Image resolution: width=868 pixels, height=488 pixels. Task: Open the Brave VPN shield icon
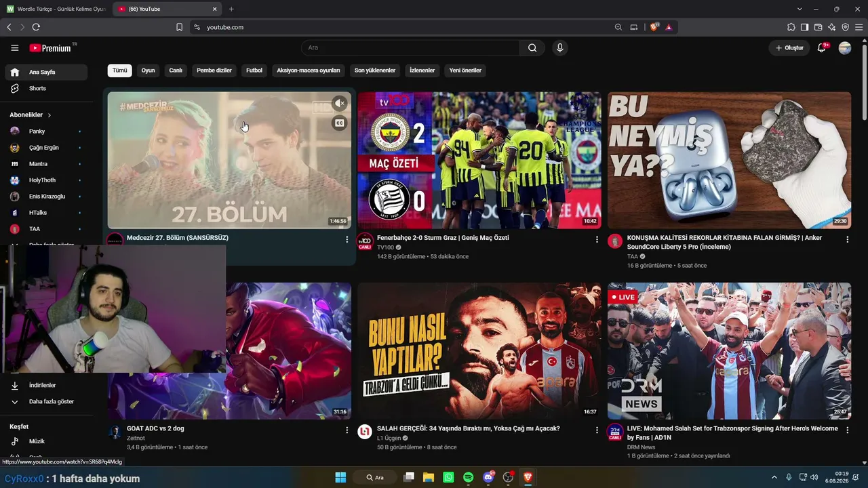(845, 27)
